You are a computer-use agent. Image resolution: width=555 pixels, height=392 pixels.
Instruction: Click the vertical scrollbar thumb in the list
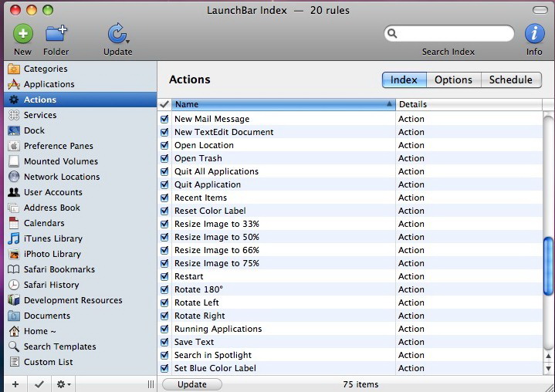coord(548,265)
